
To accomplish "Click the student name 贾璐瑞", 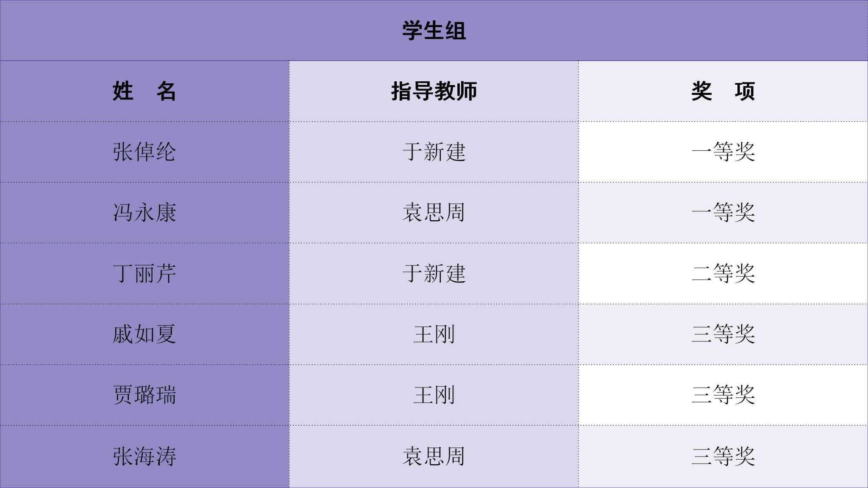I will pos(144,395).
